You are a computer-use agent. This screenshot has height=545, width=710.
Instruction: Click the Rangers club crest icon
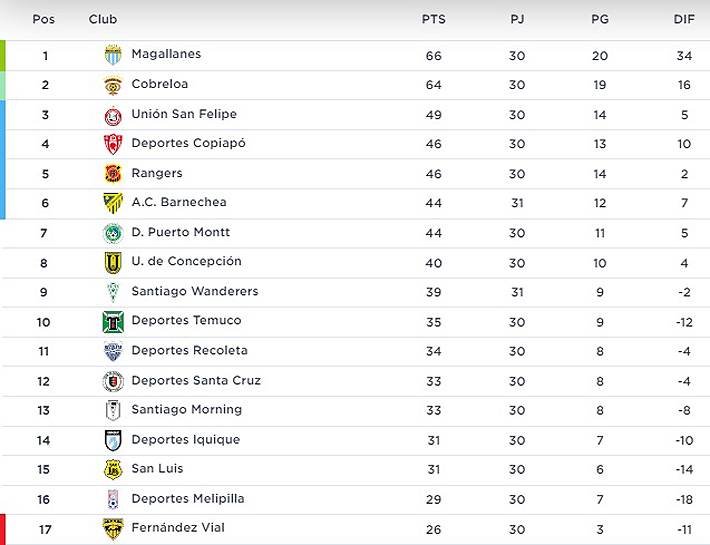(113, 174)
